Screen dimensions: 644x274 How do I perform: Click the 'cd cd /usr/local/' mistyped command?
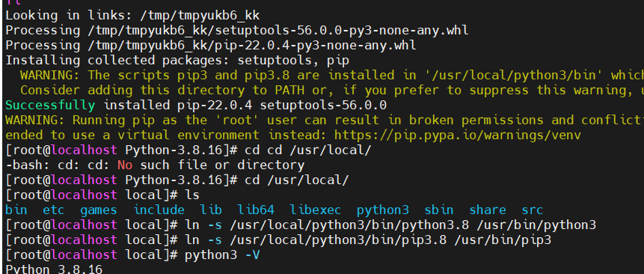(308, 150)
